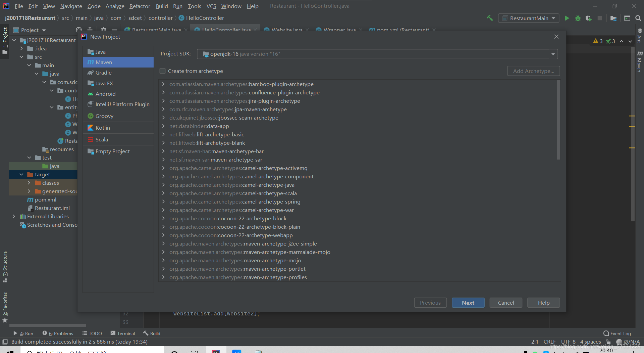
Task: Expand External Libraries node
Action: pos(14,216)
